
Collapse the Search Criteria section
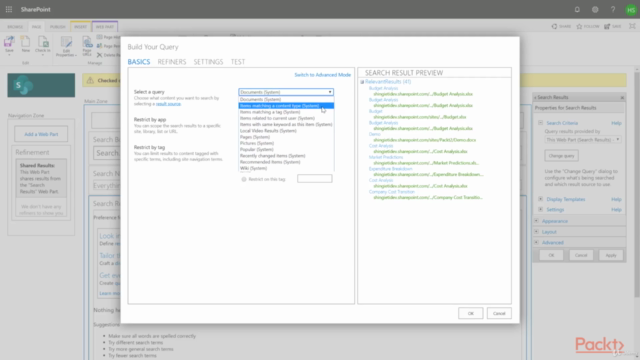coord(540,123)
